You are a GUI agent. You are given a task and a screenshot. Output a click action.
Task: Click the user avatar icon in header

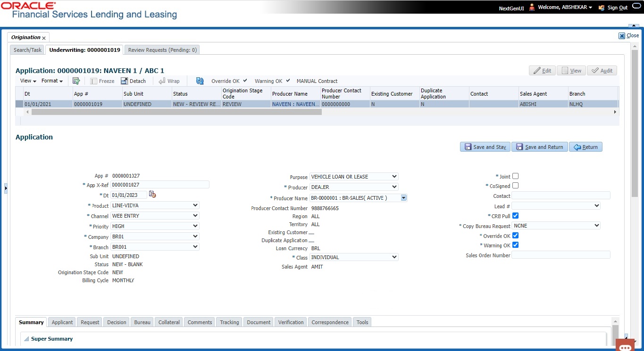pos(532,8)
